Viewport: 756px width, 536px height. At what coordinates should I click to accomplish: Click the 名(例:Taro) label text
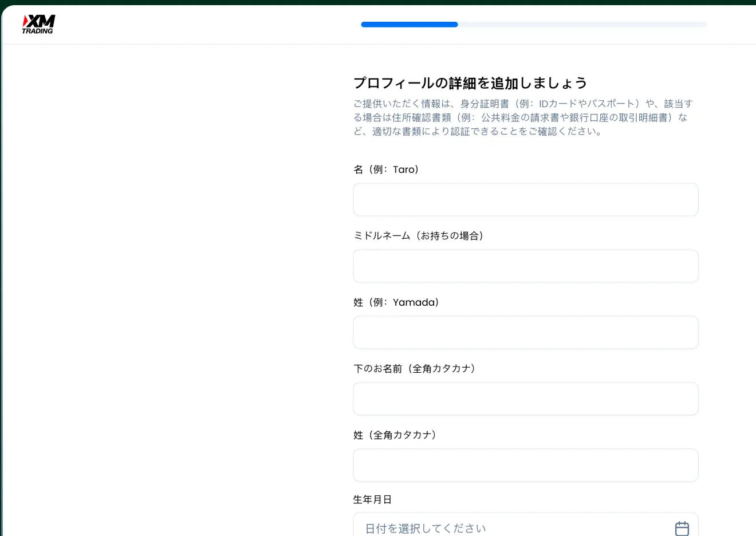click(387, 170)
